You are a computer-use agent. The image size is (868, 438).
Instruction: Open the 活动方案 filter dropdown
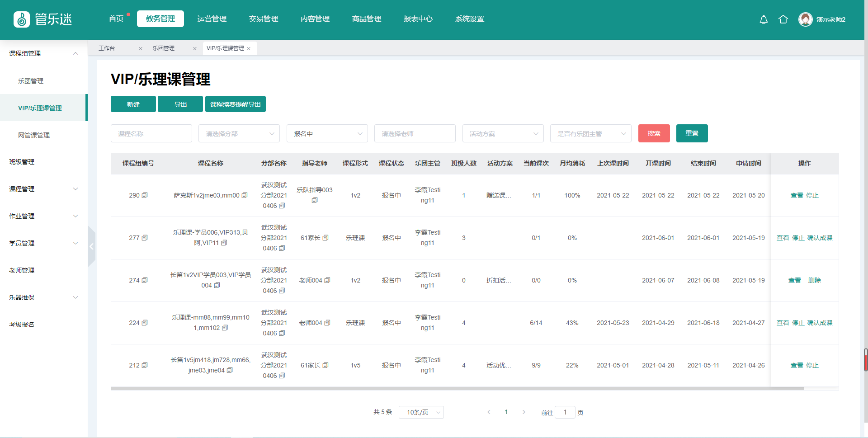503,134
